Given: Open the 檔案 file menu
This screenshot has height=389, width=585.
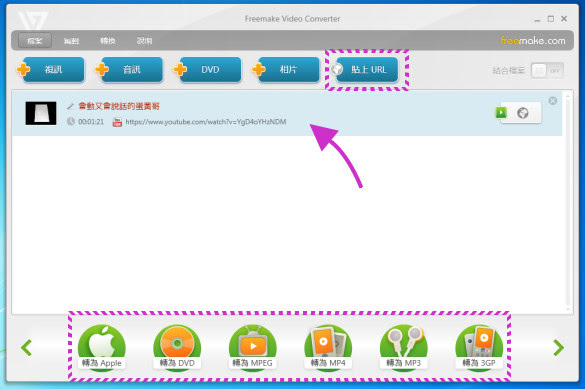Looking at the screenshot, I should click(x=35, y=40).
